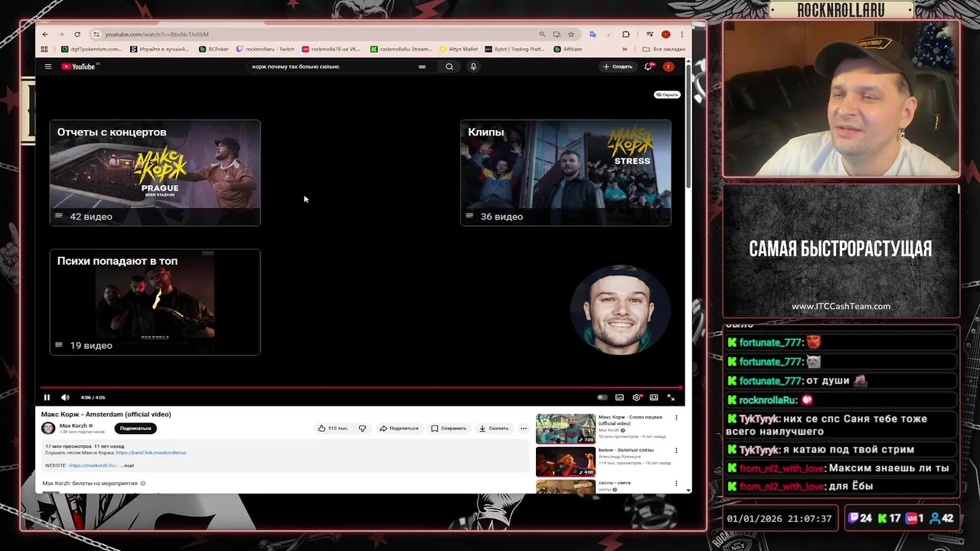Seek on the red video progress bar
The width and height of the screenshot is (980, 551).
click(x=361, y=387)
